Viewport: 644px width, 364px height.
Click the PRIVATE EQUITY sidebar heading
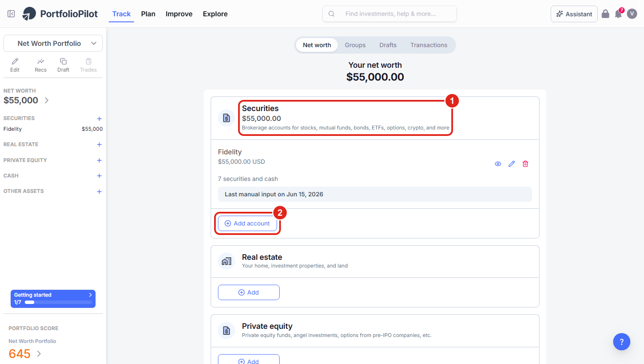click(x=25, y=160)
